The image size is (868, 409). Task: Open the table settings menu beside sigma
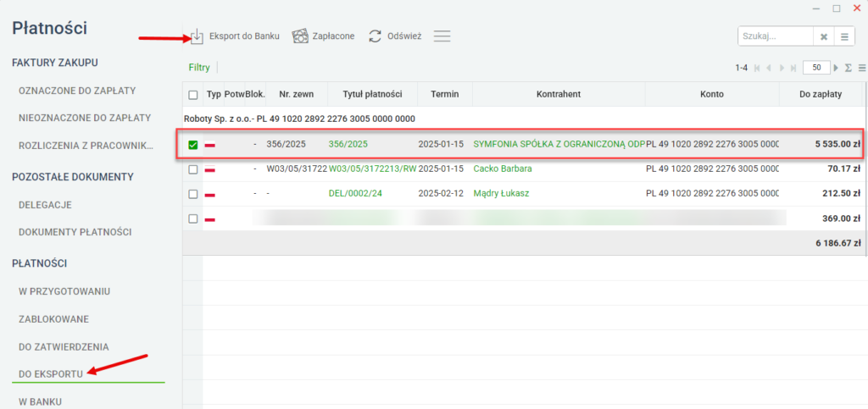tap(862, 68)
